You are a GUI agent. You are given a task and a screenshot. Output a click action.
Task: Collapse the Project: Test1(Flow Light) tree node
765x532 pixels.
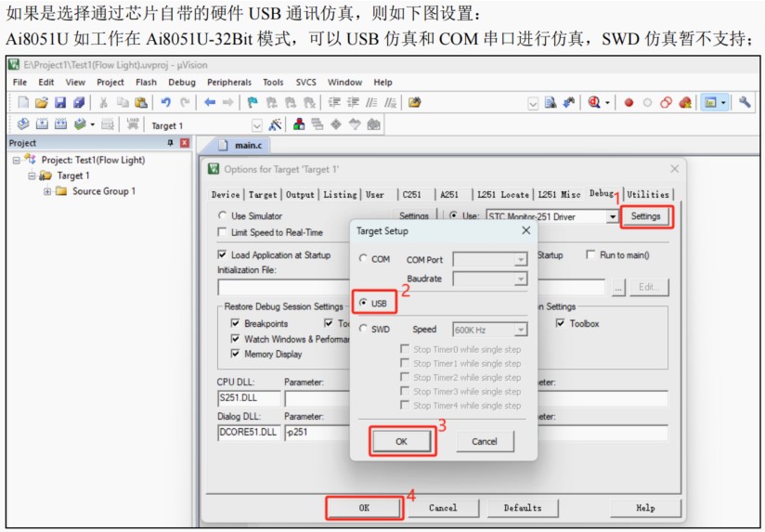point(17,160)
